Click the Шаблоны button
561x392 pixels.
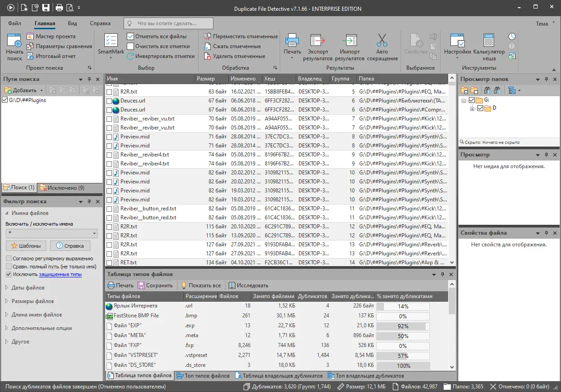tap(26, 246)
